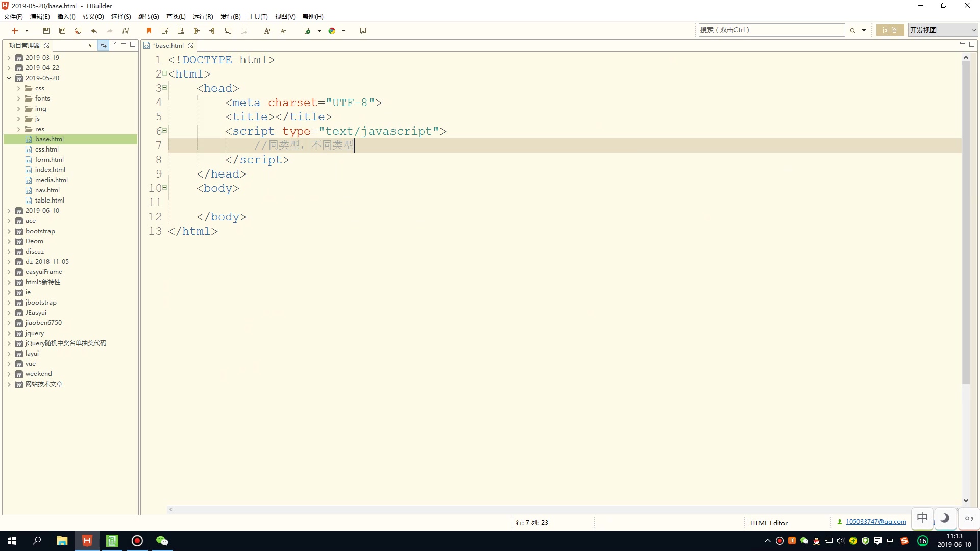Toggle Link with Editor in project manager
Image resolution: width=980 pixels, height=551 pixels.
pos(104,45)
